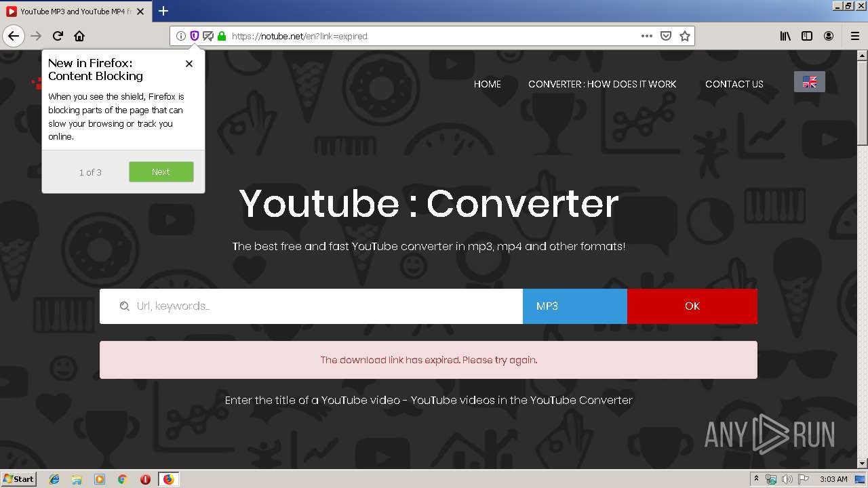This screenshot has width=868, height=488.
Task: Click the search magnifier icon in field
Action: point(124,306)
